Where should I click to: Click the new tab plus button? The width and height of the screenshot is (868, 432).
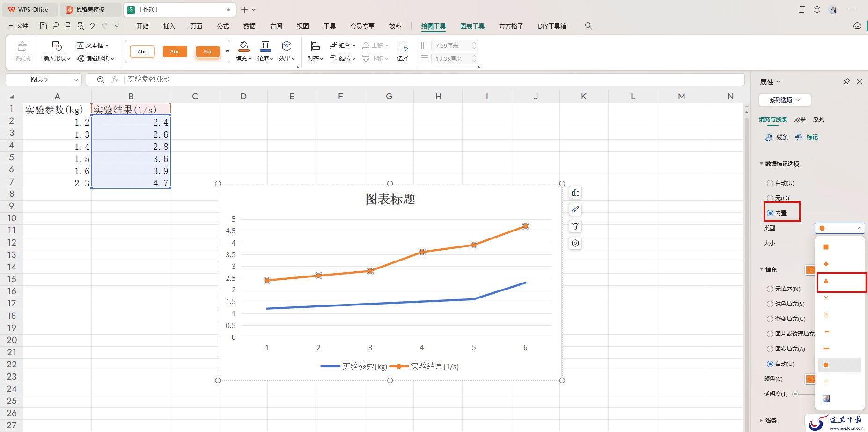[x=244, y=9]
